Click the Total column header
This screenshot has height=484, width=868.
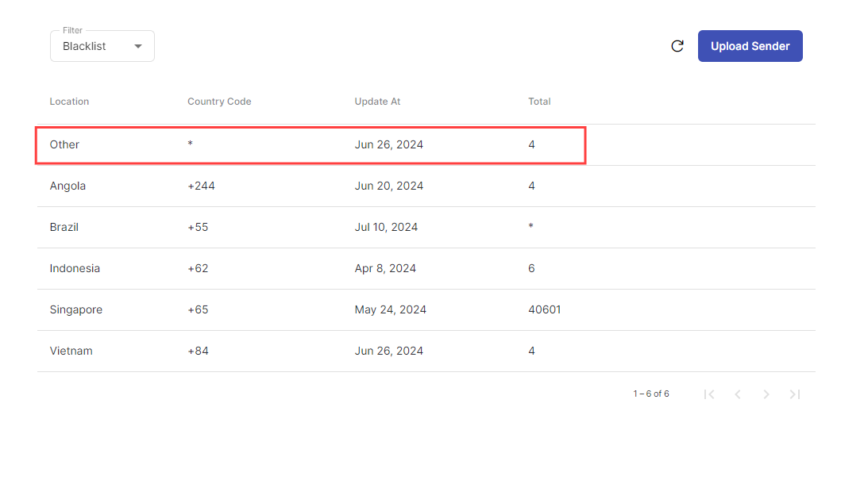pos(539,102)
